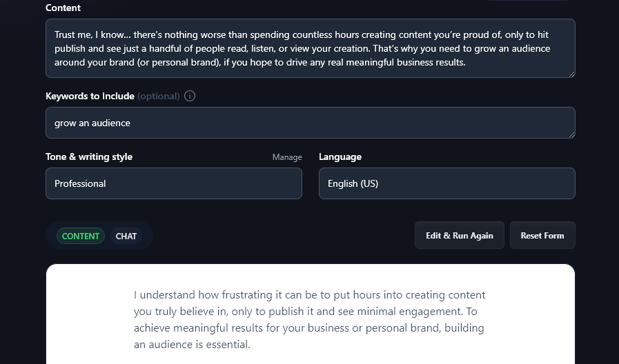Click inside the Content text area
This screenshot has height=364, width=619.
click(310, 48)
